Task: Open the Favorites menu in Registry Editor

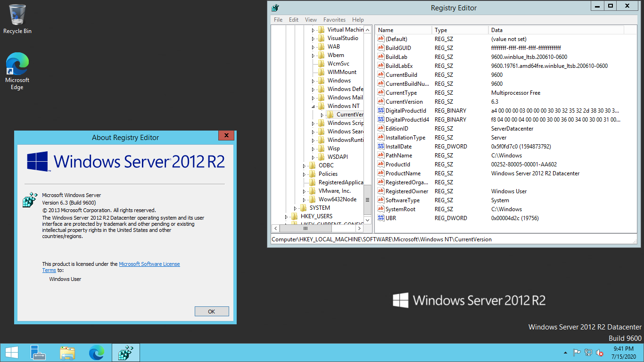Action: (x=334, y=20)
